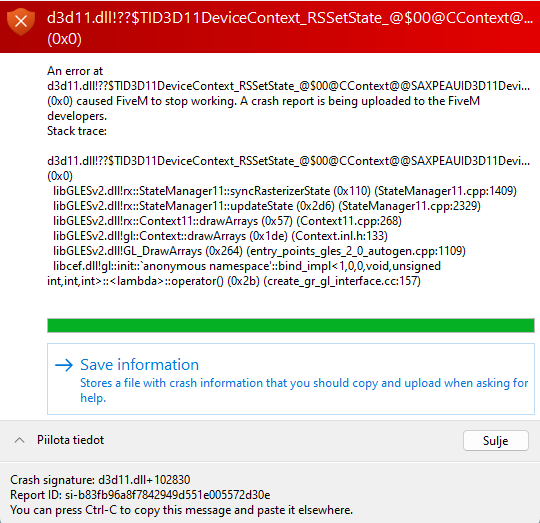
Task: Click the Piilota tiedot label
Action: pos(70,440)
